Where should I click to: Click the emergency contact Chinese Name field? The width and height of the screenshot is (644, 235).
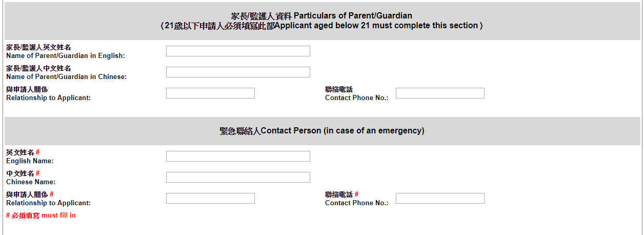point(238,178)
